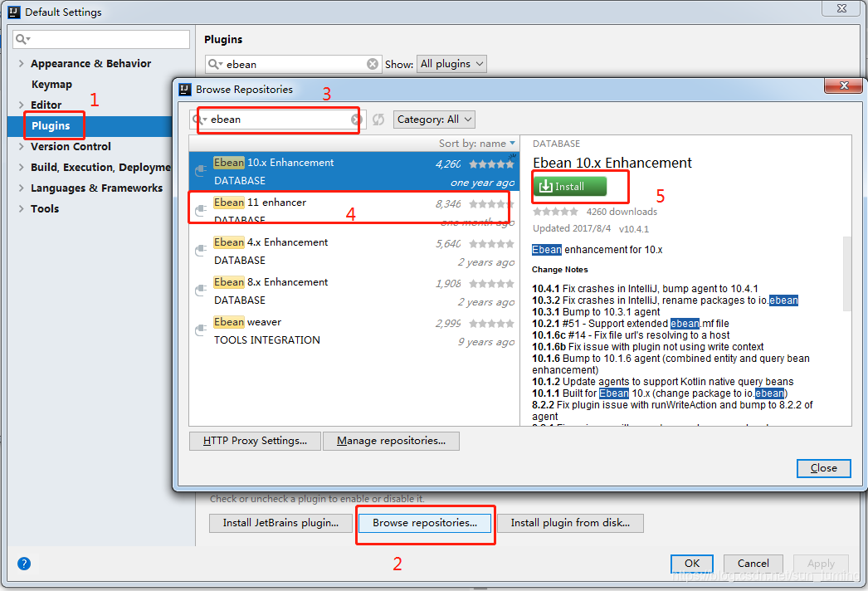
Task: Open the Category: All dropdown
Action: [434, 119]
